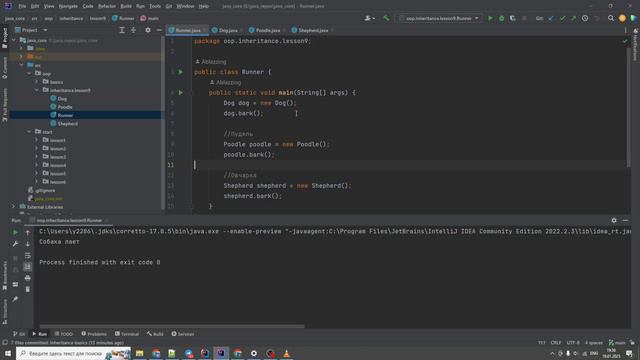Open Windows Start menu
This screenshot has width=640, height=360.
(8, 353)
